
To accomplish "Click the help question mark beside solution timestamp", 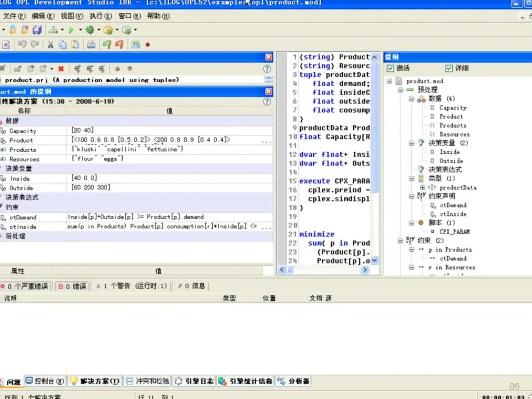I will click(267, 101).
